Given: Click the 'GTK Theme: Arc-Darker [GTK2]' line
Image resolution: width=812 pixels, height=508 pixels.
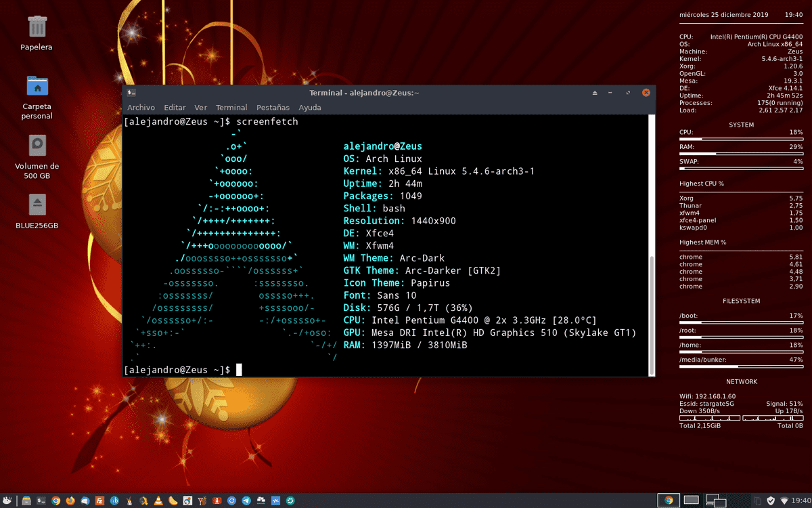Looking at the screenshot, I should [422, 271].
